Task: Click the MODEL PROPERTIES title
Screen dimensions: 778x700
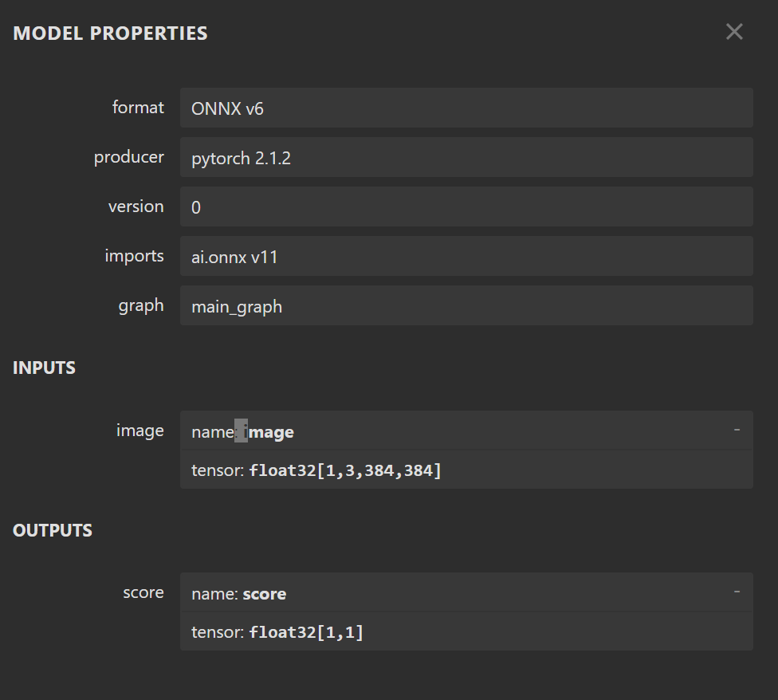Action: pos(110,33)
